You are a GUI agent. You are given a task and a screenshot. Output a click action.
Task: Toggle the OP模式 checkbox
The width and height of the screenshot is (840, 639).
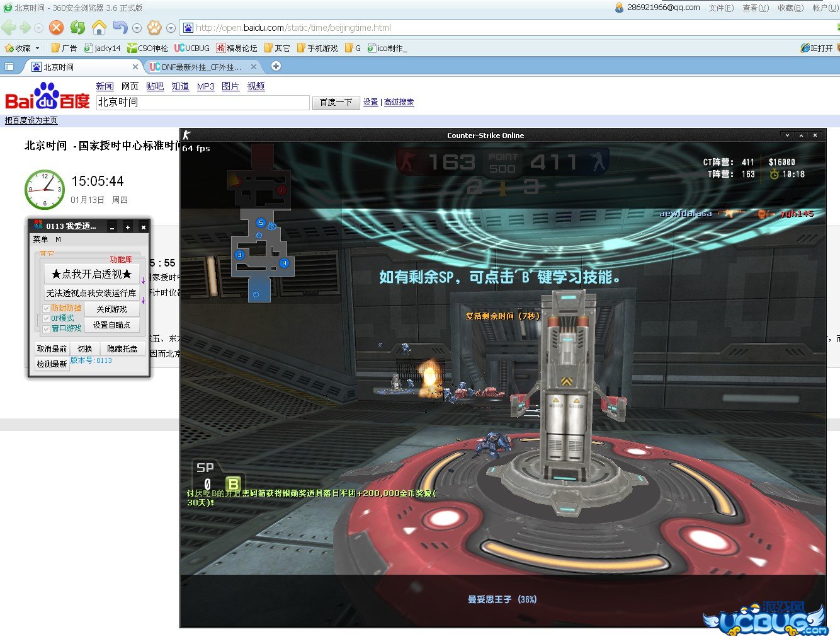tap(47, 319)
